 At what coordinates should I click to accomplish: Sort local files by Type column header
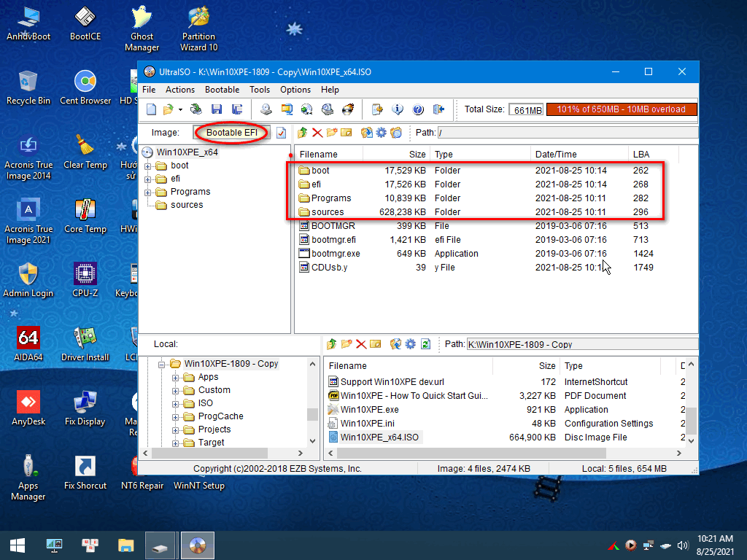(x=611, y=366)
